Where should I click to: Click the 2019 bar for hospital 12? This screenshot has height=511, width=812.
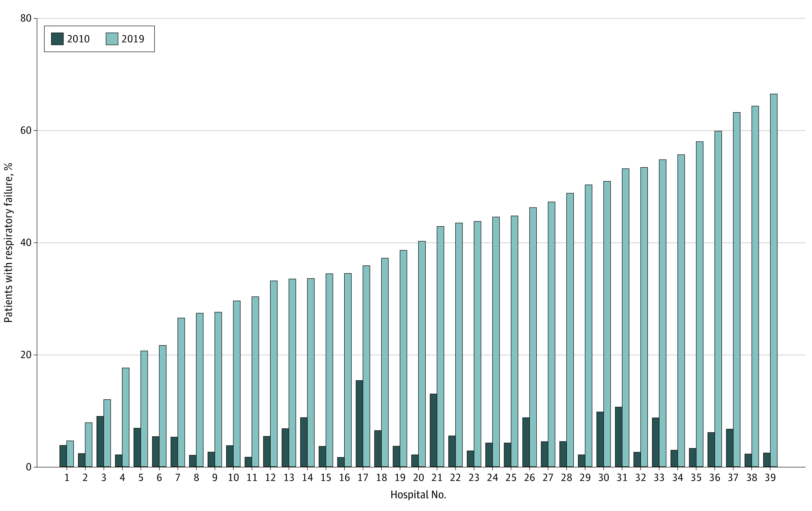point(274,374)
